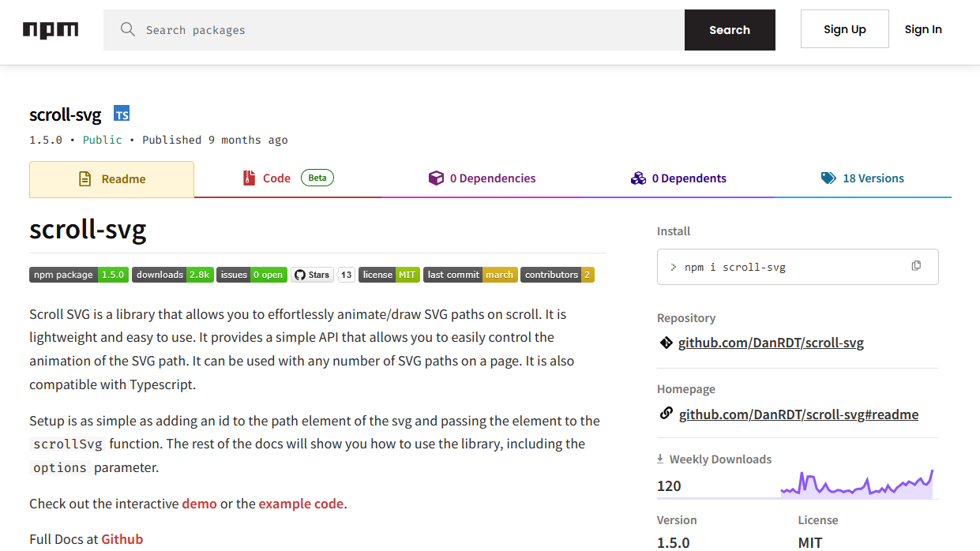Viewport: 980px width, 551px height.
Task: Click the search magnifier icon
Action: coord(128,30)
